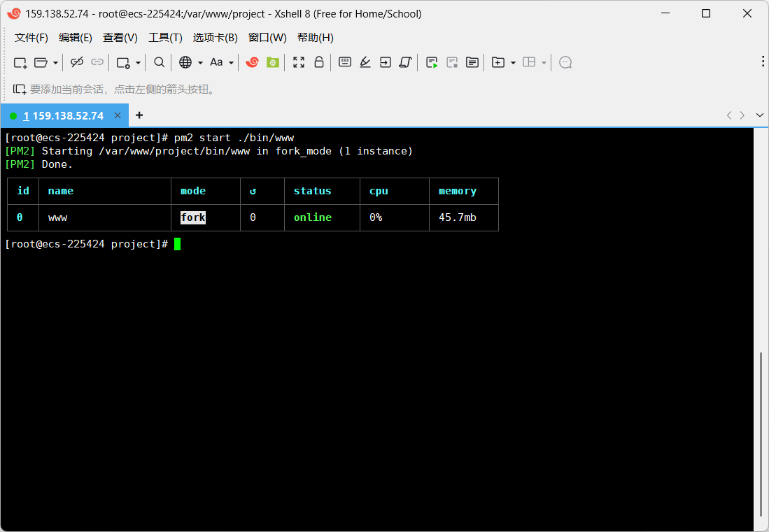The height and width of the screenshot is (532, 769).
Task: Click the log document icon
Action: point(472,62)
